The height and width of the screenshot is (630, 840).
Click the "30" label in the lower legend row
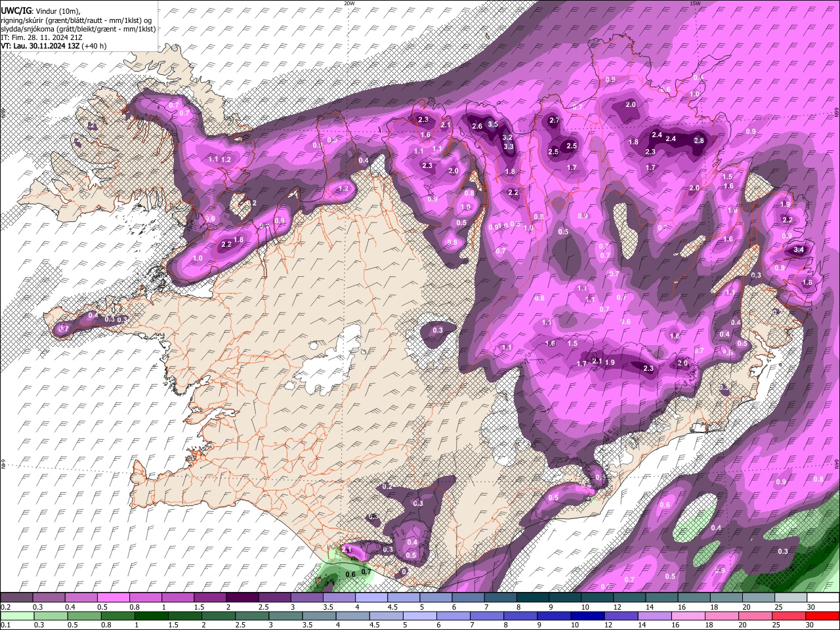pyautogui.click(x=811, y=625)
